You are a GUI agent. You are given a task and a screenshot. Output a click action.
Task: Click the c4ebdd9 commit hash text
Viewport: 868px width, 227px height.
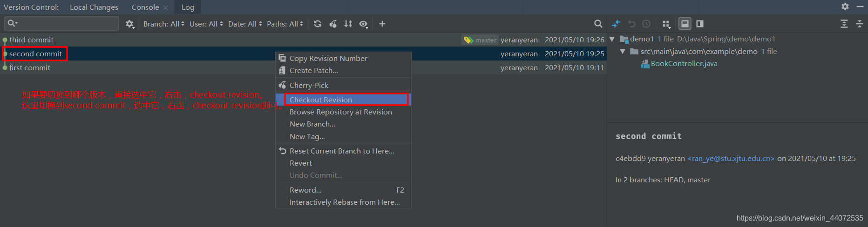click(x=631, y=159)
